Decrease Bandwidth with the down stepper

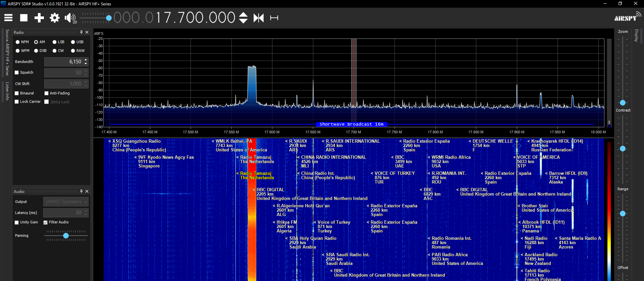click(86, 64)
